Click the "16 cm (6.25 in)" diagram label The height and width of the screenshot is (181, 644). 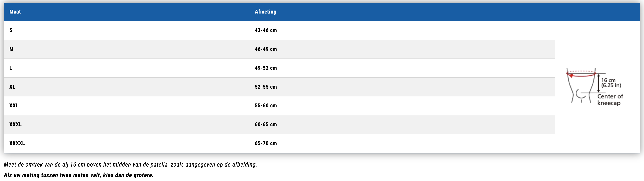[x=611, y=83]
